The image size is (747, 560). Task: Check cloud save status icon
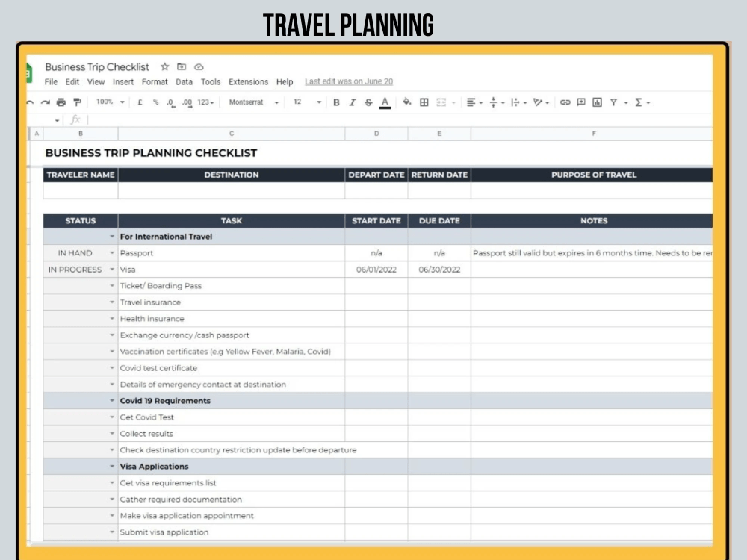click(199, 67)
